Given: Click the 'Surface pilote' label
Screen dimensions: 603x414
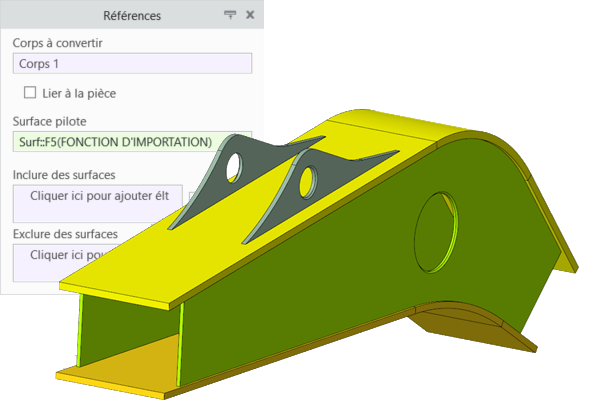Looking at the screenshot, I should click(x=49, y=121).
